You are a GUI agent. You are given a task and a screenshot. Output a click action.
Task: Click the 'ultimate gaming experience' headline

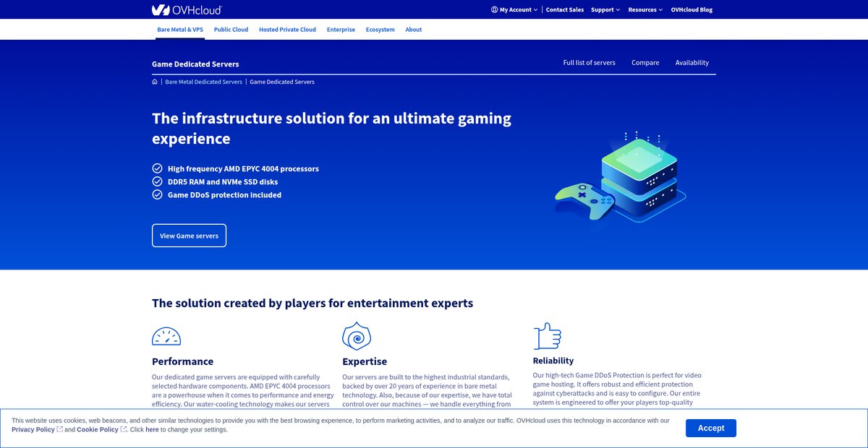tap(331, 128)
